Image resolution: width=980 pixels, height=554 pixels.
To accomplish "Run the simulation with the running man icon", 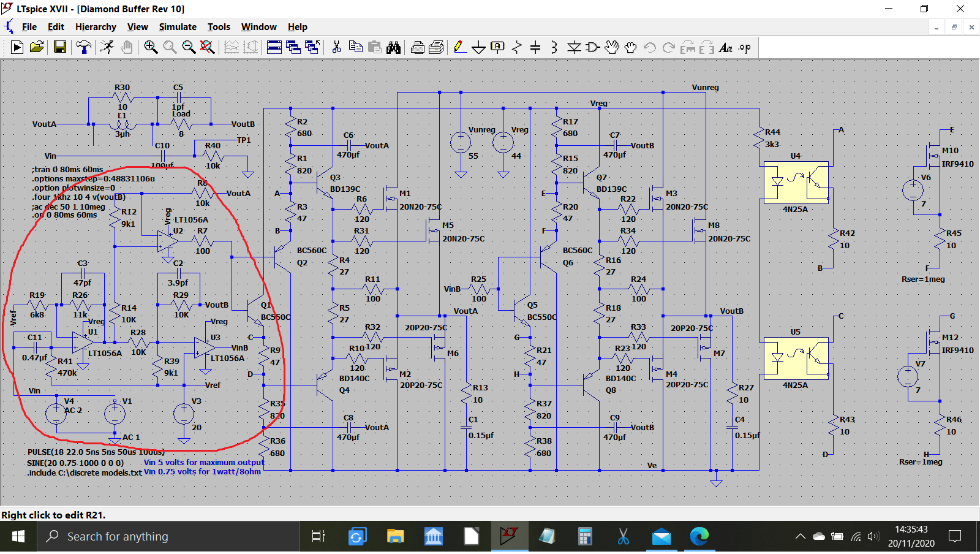I will (107, 47).
